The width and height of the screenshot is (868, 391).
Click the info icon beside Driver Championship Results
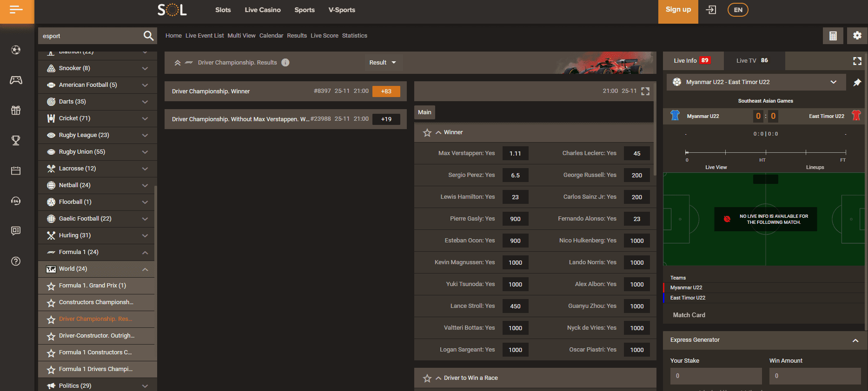285,62
